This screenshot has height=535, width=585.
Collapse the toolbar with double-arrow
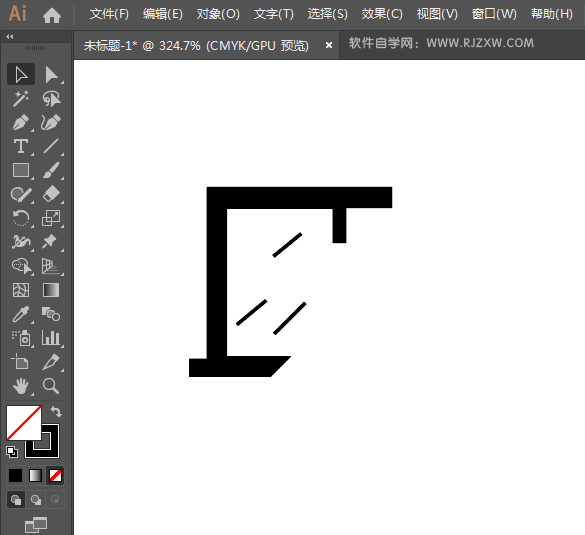tap(10, 37)
